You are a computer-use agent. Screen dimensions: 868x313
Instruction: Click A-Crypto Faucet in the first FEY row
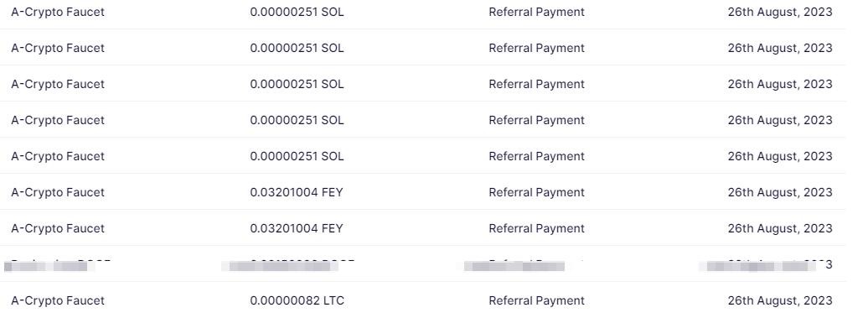58,193
